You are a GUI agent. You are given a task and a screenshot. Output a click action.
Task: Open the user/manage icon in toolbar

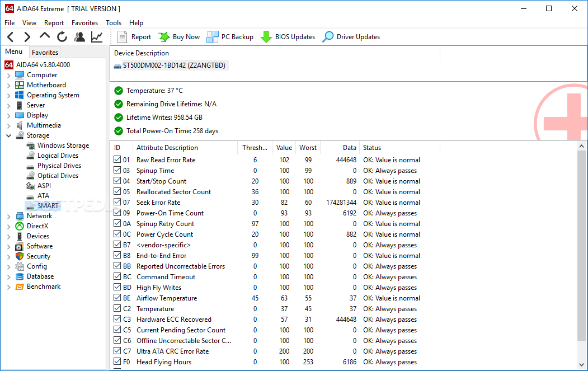[x=79, y=37]
